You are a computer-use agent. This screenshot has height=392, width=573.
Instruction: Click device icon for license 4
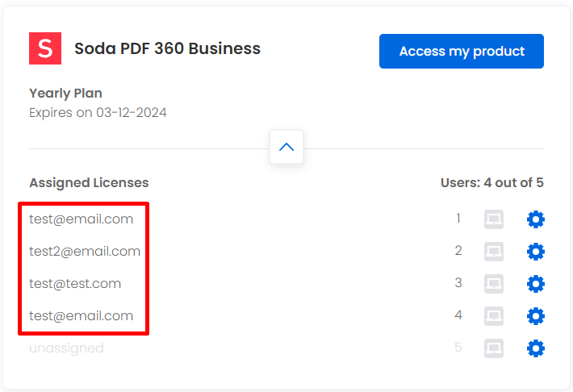(x=494, y=316)
